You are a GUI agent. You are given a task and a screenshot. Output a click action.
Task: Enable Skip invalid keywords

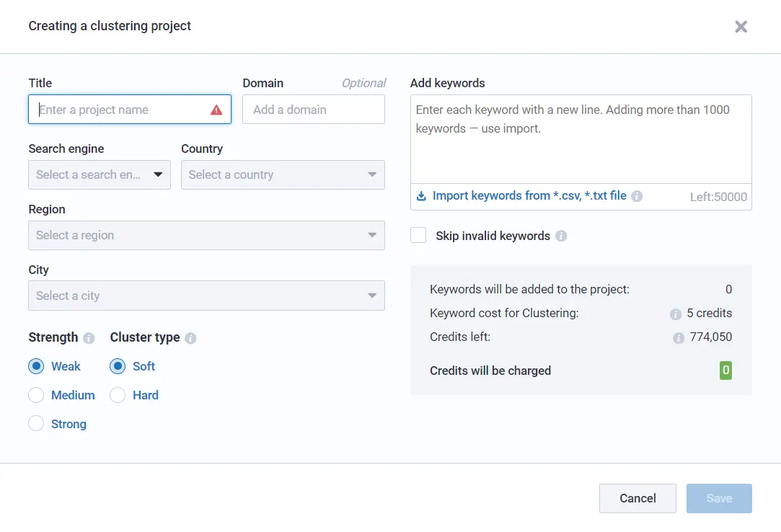point(418,235)
